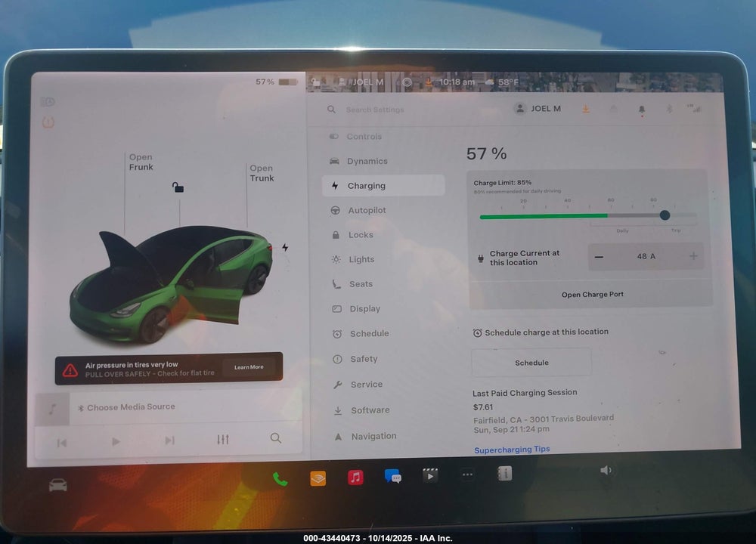
Task: Open the Supercharging Tips link
Action: [512, 450]
